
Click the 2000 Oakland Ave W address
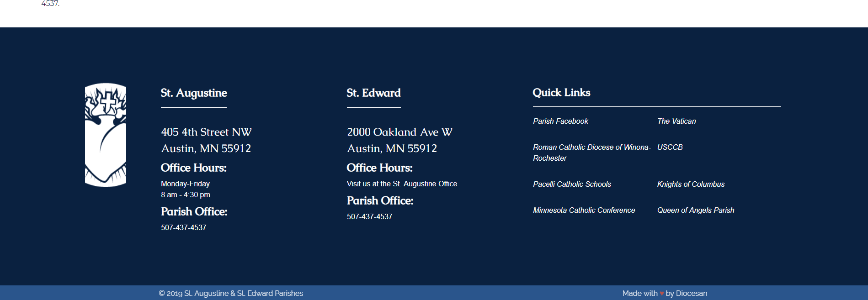click(399, 132)
